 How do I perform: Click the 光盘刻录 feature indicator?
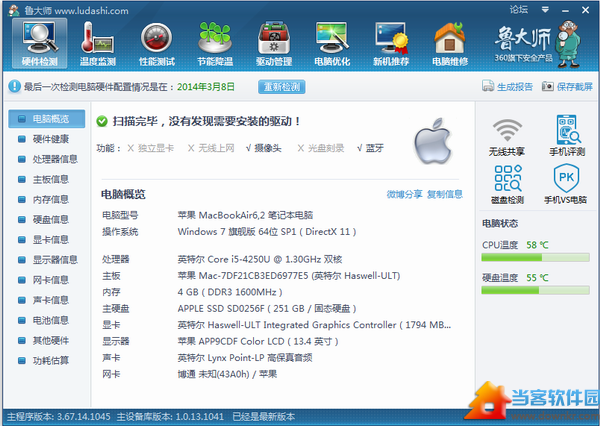tap(321, 148)
